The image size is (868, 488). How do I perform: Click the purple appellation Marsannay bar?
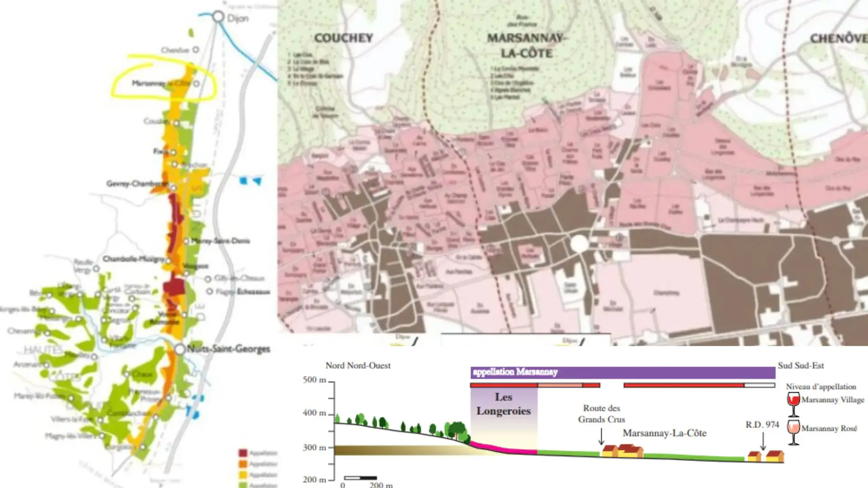623,372
